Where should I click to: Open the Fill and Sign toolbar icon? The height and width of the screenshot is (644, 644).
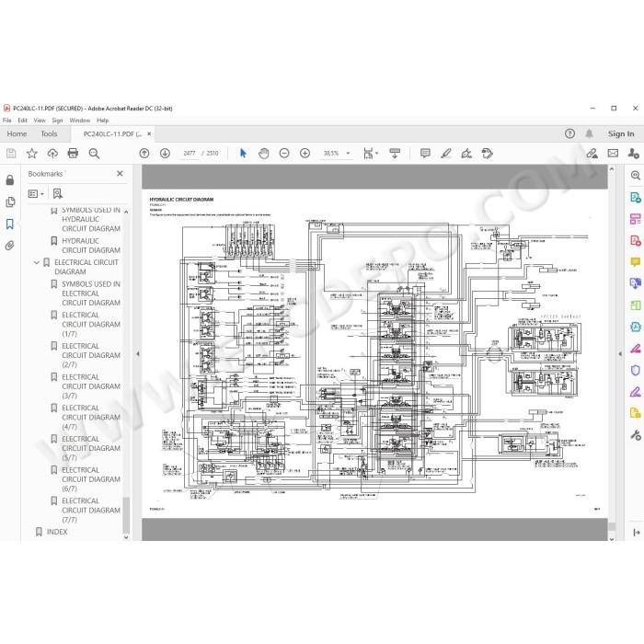tap(592, 154)
